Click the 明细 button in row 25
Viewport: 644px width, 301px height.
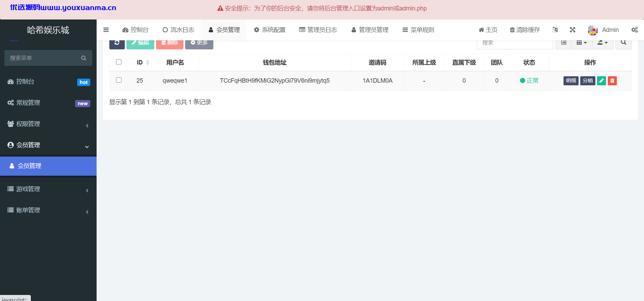[x=571, y=81]
